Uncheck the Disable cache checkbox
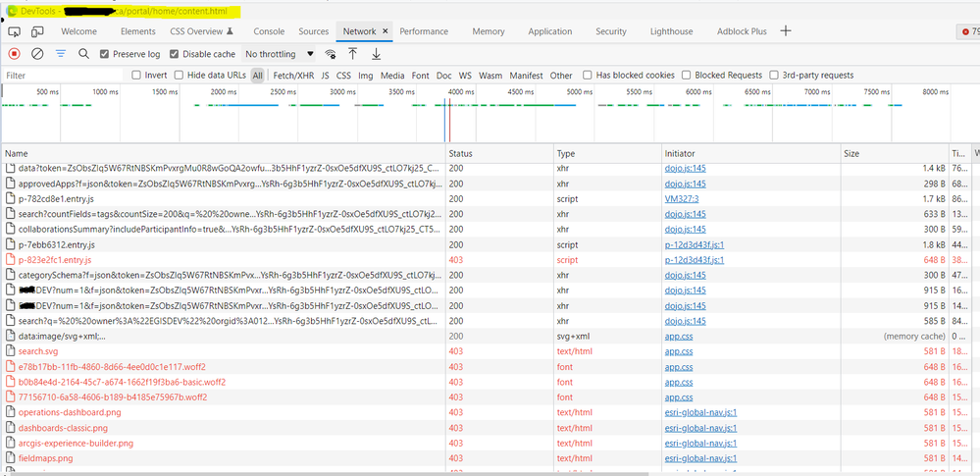This screenshot has width=980, height=476. tap(175, 54)
